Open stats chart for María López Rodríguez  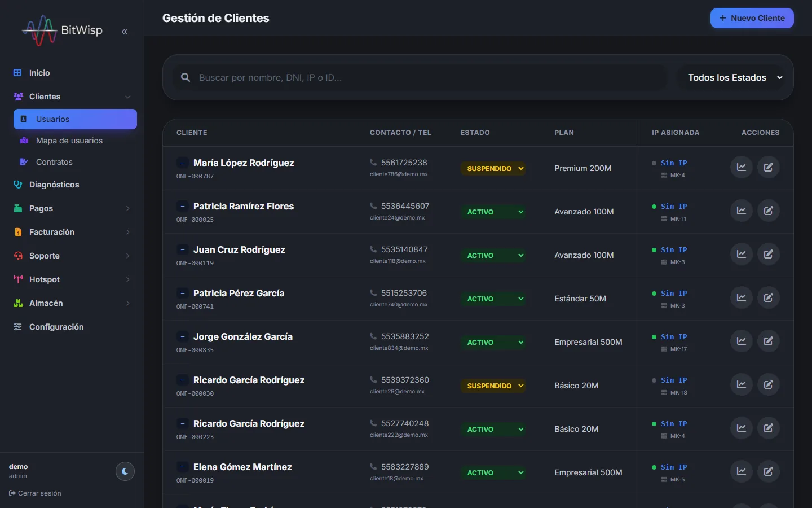coord(742,167)
